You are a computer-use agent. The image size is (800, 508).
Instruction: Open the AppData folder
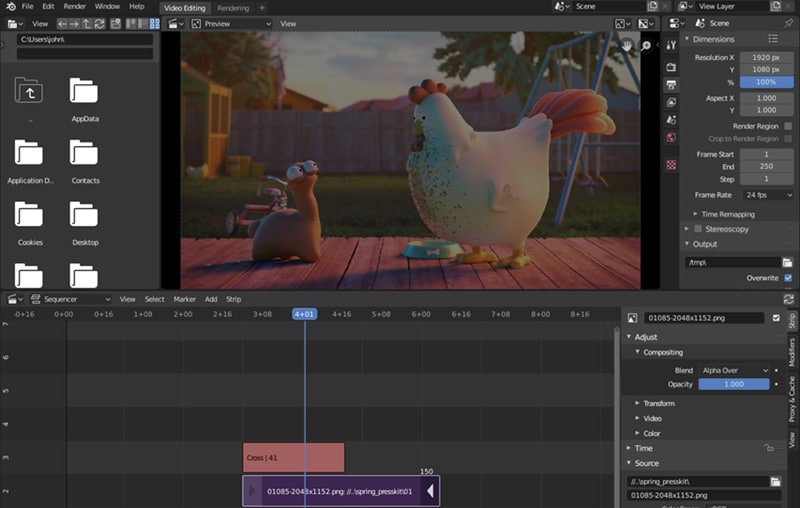pyautogui.click(x=84, y=99)
